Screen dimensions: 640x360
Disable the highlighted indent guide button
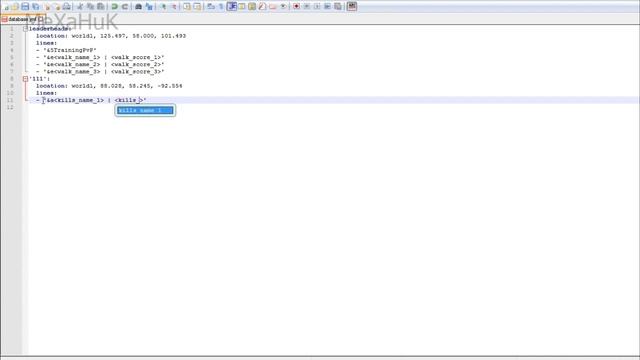pos(232,7)
